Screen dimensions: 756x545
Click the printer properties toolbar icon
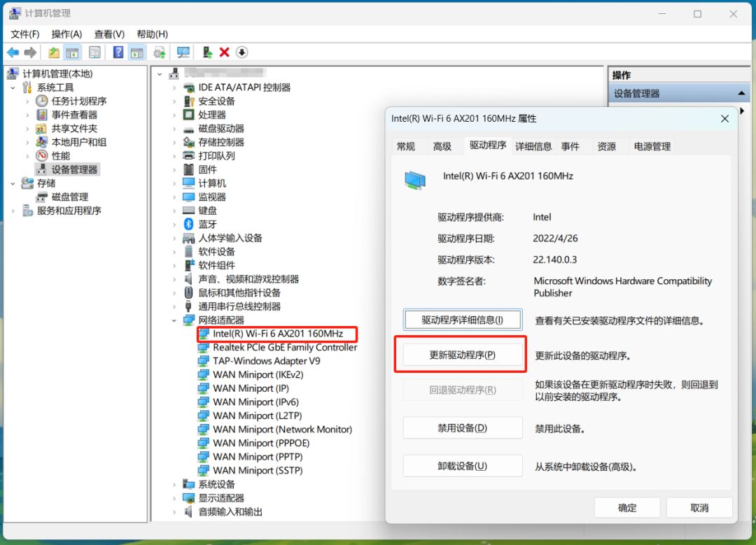click(x=159, y=52)
